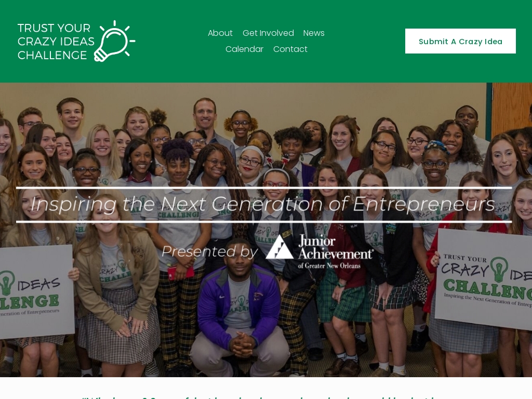Click the Submit A Crazy Idea button

460,41
